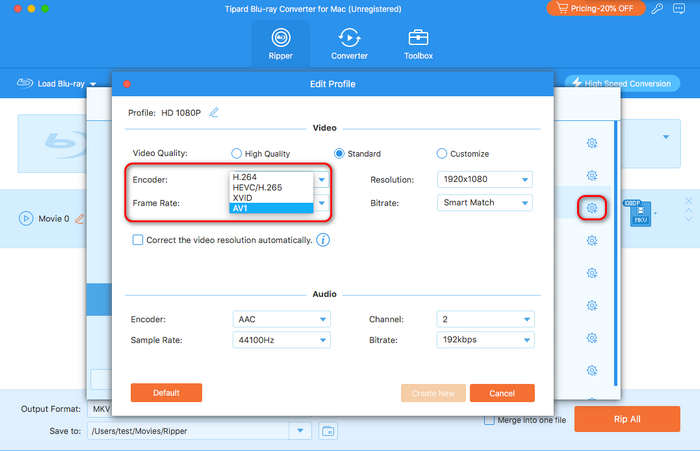Click the Cancel button

[x=502, y=393]
